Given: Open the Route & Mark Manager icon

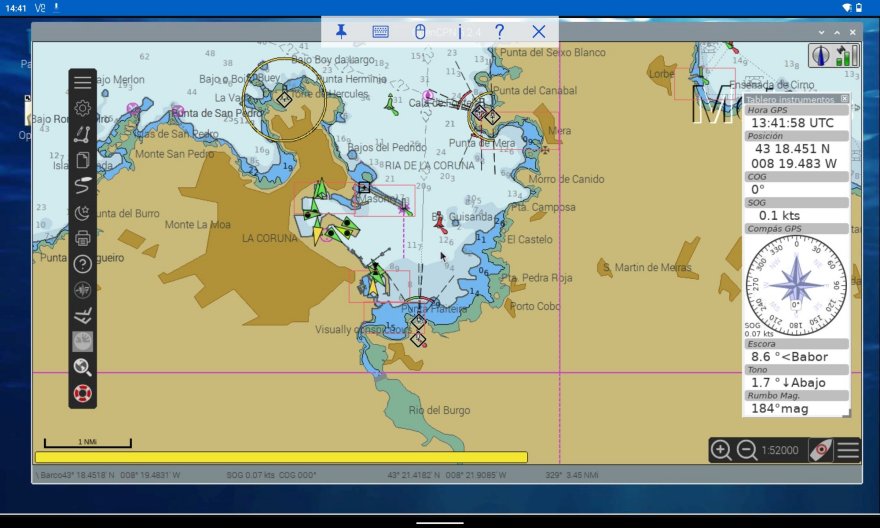Looking at the screenshot, I should click(x=83, y=160).
